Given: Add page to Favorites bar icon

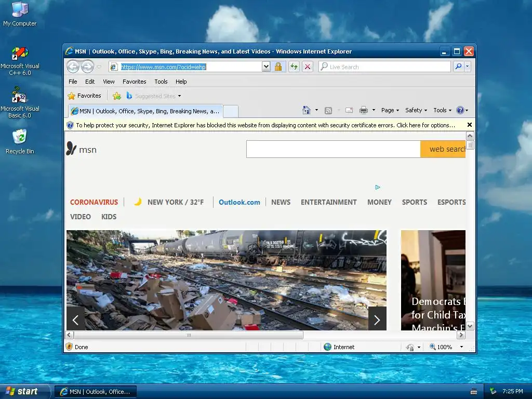Looking at the screenshot, I should coord(117,96).
